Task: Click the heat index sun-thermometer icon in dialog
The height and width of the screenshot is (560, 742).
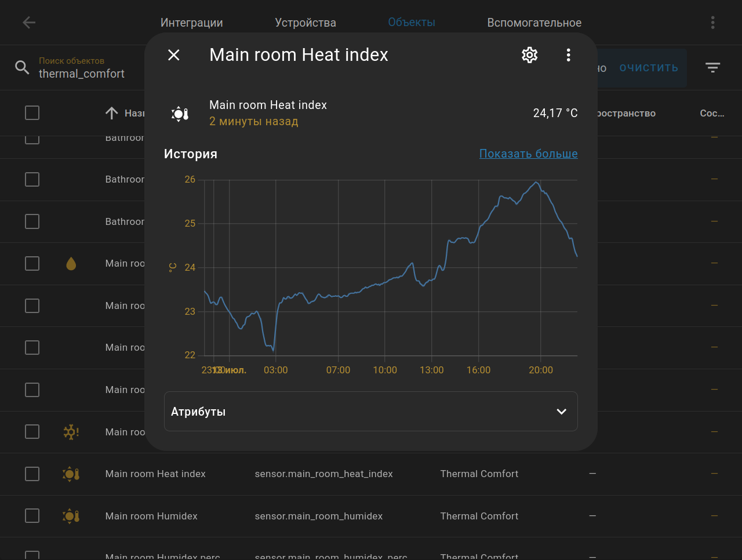Action: pyautogui.click(x=180, y=114)
